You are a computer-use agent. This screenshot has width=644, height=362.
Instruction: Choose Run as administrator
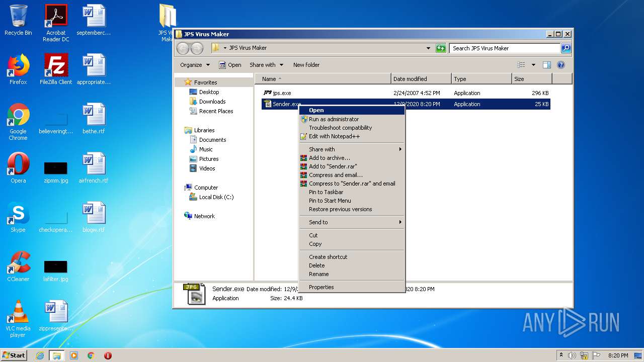[x=352, y=119]
